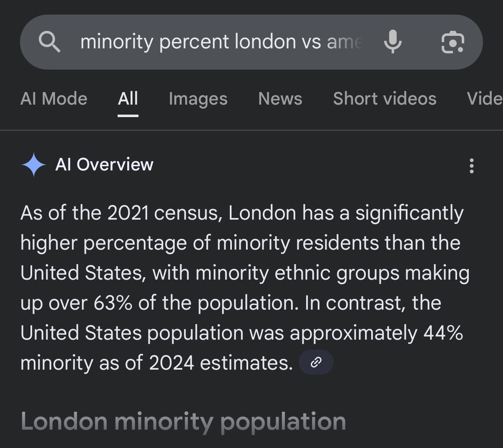The height and width of the screenshot is (448, 503).
Task: Open Google Lens camera search icon
Action: pos(453,42)
